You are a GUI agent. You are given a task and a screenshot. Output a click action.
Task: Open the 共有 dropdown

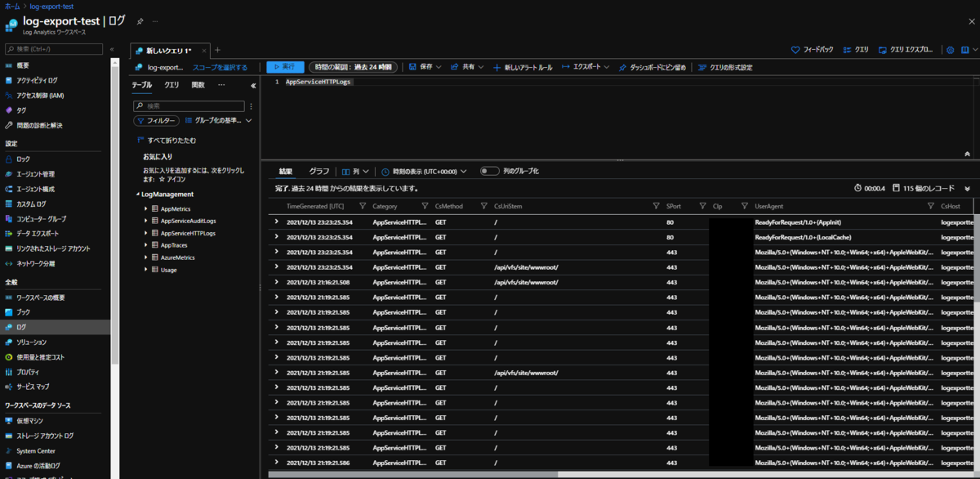(467, 67)
